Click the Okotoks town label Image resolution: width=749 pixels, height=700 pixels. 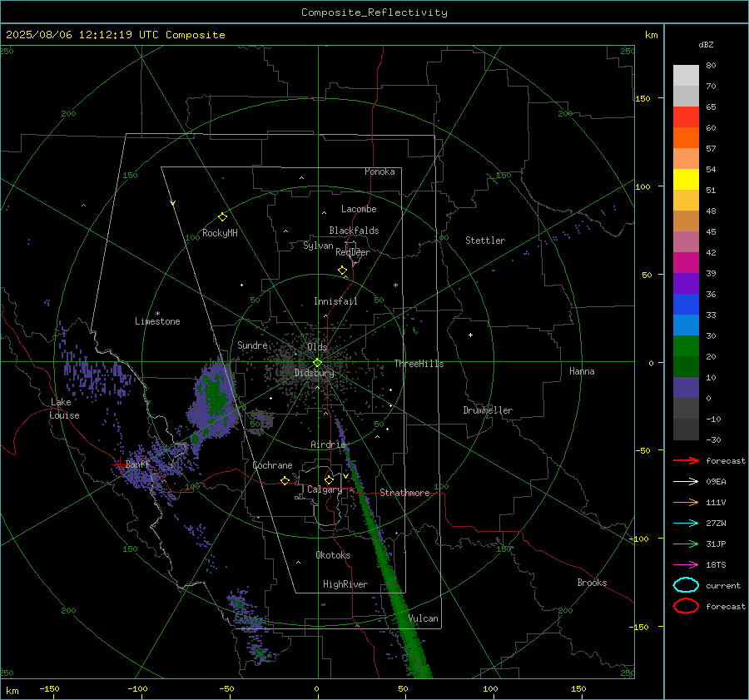(333, 555)
